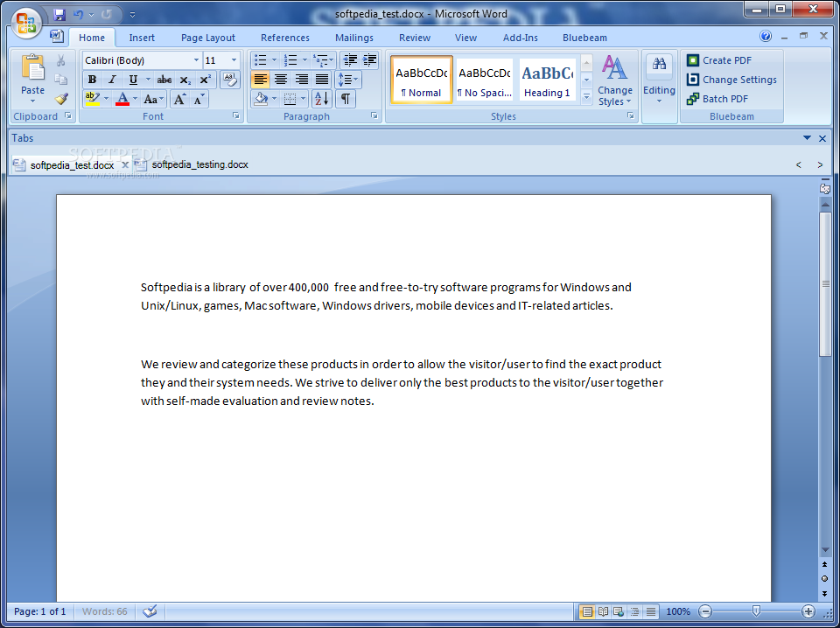
Task: Click the proofing check icon in status bar
Action: (x=150, y=611)
